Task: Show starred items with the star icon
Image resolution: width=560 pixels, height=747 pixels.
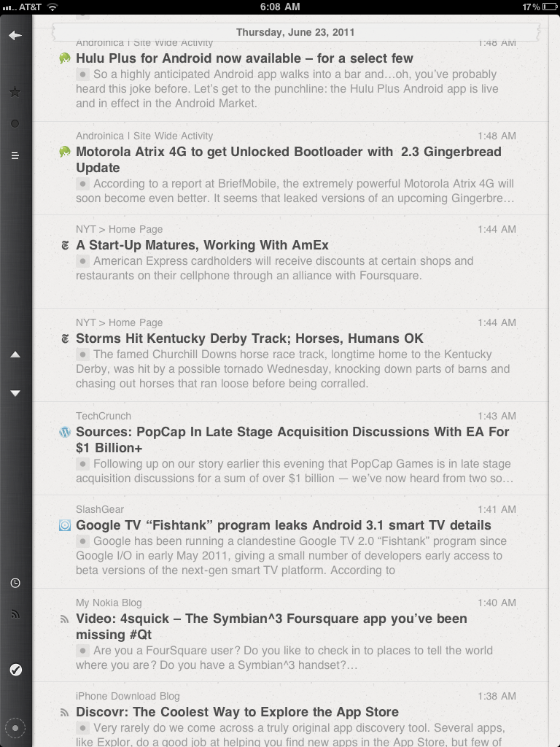Action: pos(15,92)
